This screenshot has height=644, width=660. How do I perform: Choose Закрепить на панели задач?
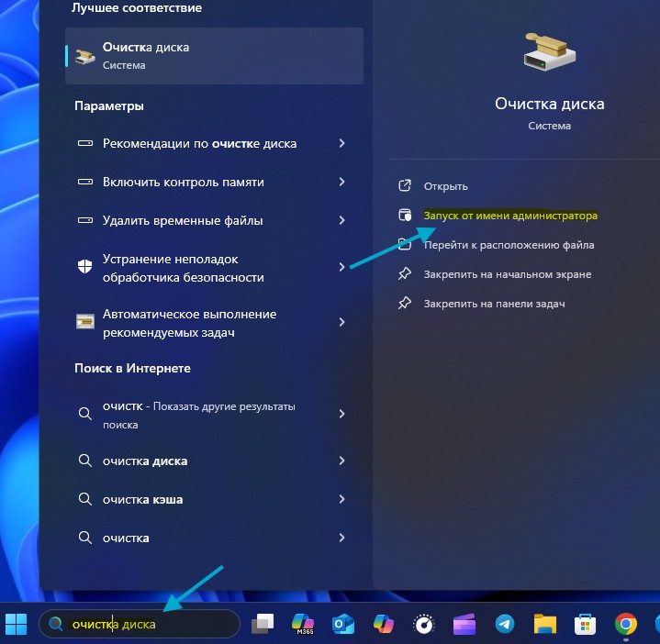pos(494,304)
